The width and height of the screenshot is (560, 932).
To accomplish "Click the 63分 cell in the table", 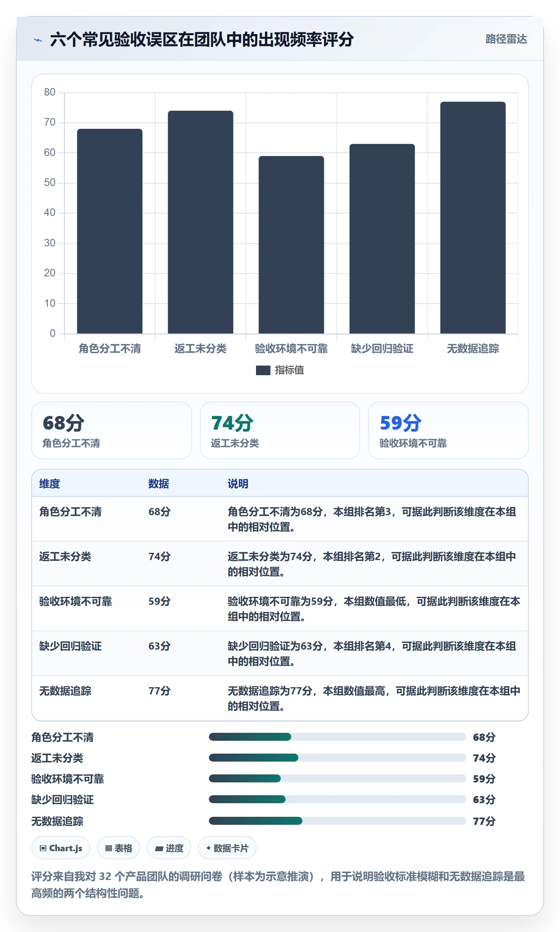I will coord(160,646).
